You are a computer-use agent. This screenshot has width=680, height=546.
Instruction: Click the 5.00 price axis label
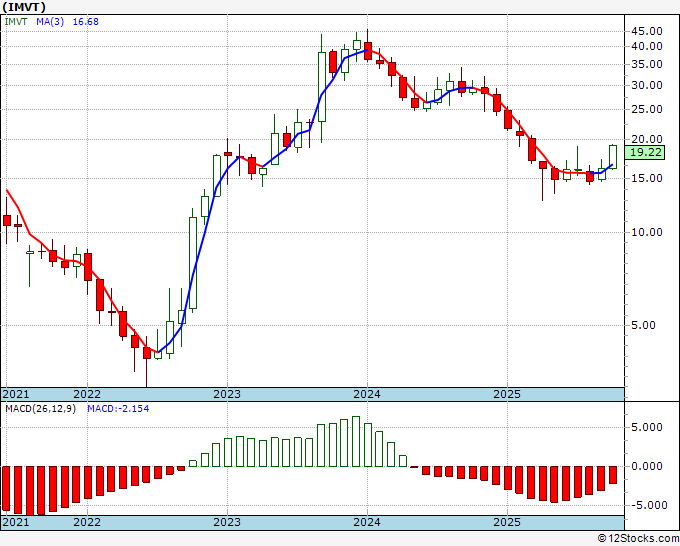[x=649, y=325]
